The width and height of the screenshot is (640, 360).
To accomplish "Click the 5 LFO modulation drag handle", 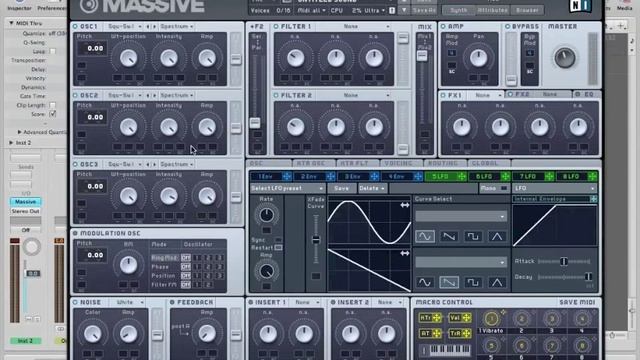I will pos(462,176).
